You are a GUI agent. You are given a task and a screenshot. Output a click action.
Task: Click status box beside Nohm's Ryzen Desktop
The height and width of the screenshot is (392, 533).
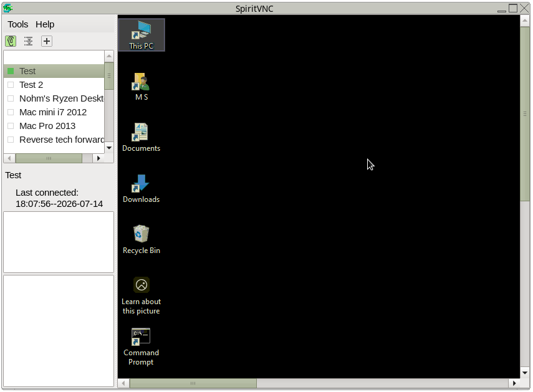(x=11, y=98)
